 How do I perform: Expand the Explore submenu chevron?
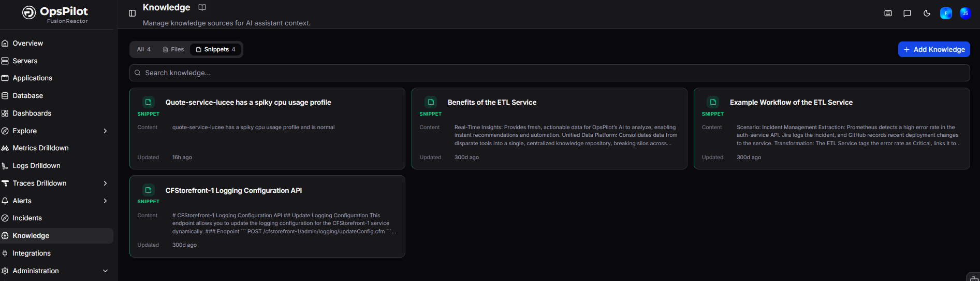[x=105, y=131]
